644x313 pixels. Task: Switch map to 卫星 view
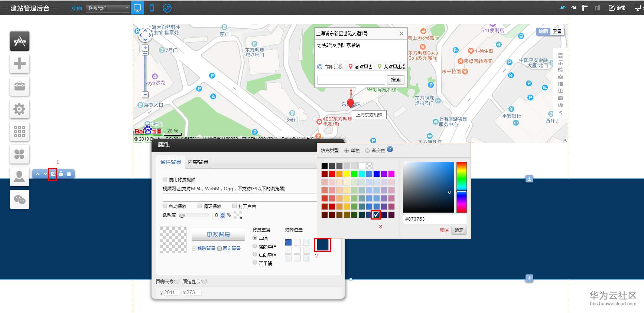(557, 32)
